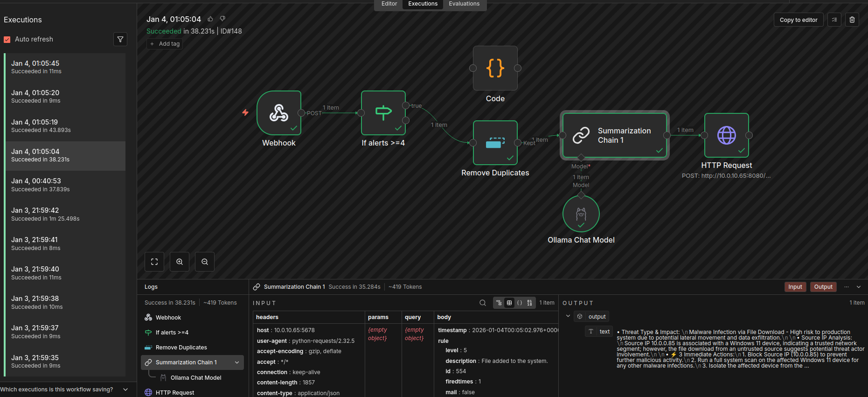Give this execution a thumbs up

[x=210, y=19]
